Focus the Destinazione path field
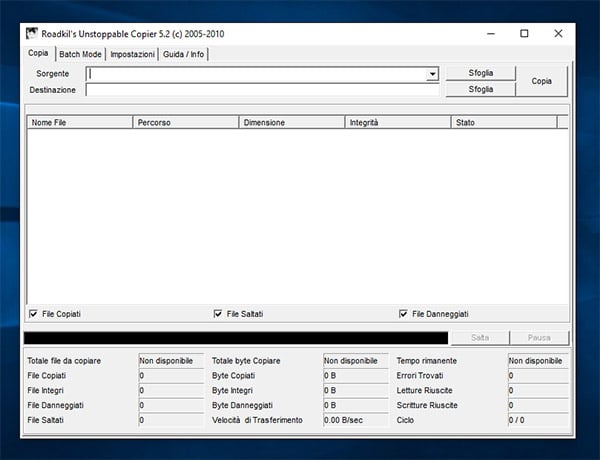 click(x=262, y=90)
